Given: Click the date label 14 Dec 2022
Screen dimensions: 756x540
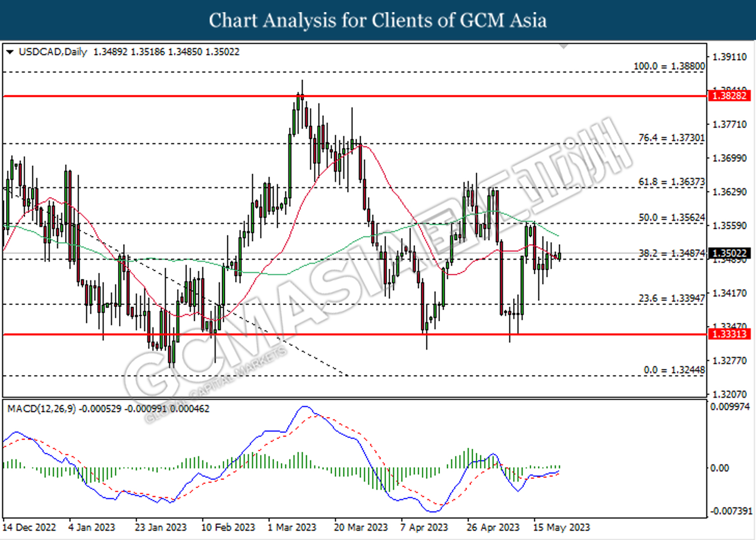Looking at the screenshot, I should tap(29, 527).
